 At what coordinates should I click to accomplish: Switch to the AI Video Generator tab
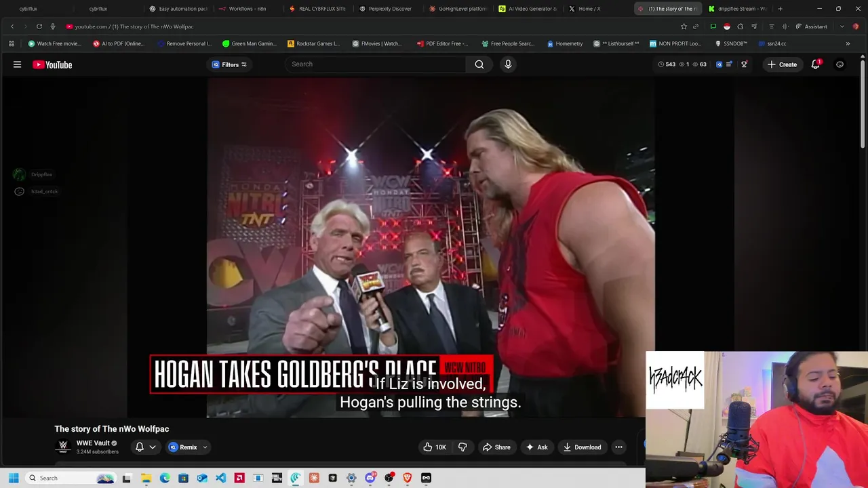[526, 9]
